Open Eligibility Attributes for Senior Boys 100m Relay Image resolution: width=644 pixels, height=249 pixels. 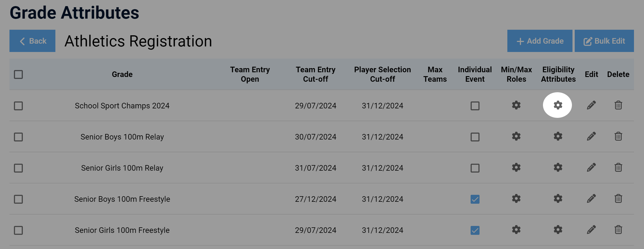point(558,136)
